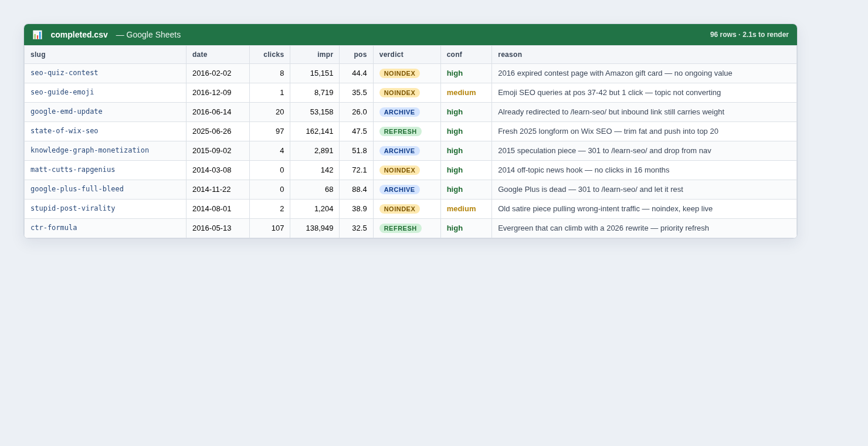Open the ctr-formula slug link

tap(54, 228)
